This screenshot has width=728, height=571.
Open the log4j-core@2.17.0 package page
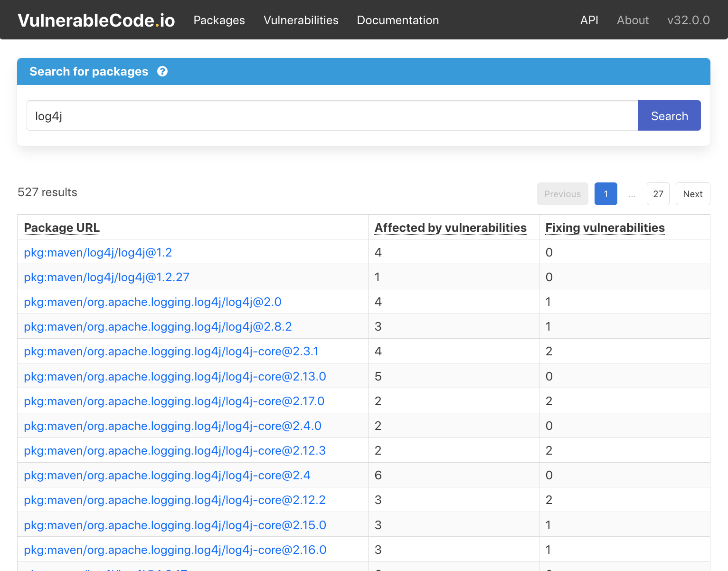pyautogui.click(x=174, y=401)
